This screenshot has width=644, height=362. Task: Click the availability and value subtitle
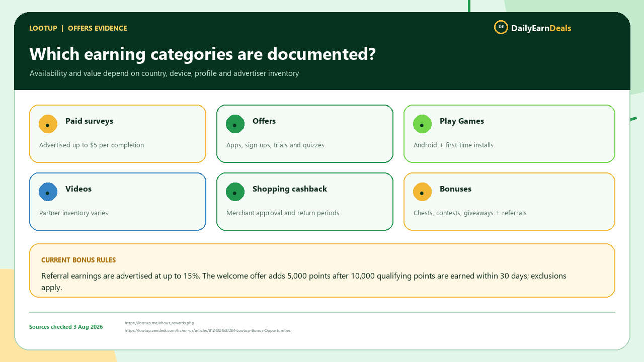pyautogui.click(x=164, y=74)
